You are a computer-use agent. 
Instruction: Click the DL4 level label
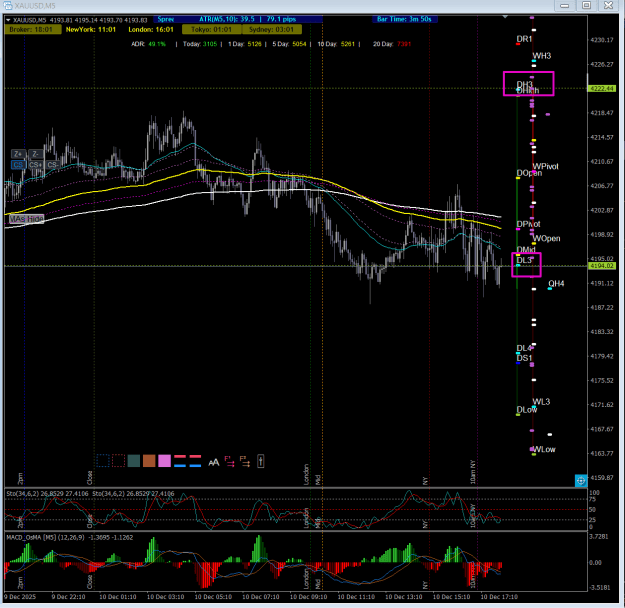pyautogui.click(x=524, y=348)
